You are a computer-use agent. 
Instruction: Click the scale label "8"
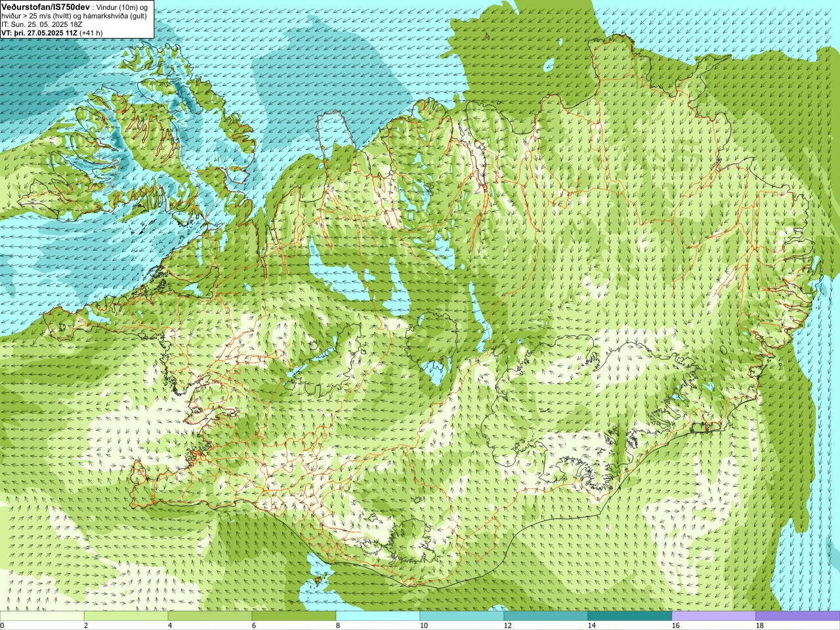coord(337,626)
